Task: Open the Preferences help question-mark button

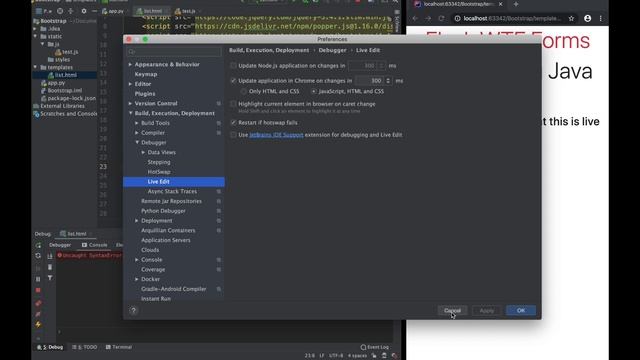Action: pyautogui.click(x=133, y=311)
